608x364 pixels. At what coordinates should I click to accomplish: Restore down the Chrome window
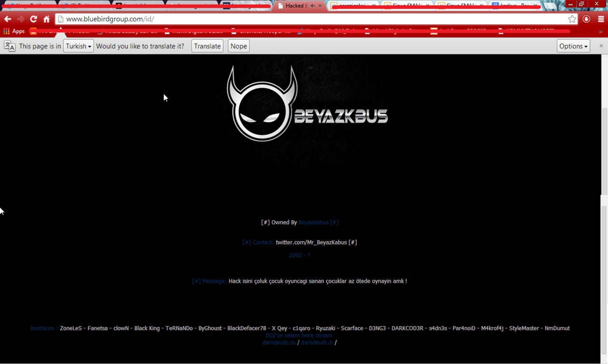pos(581,4)
